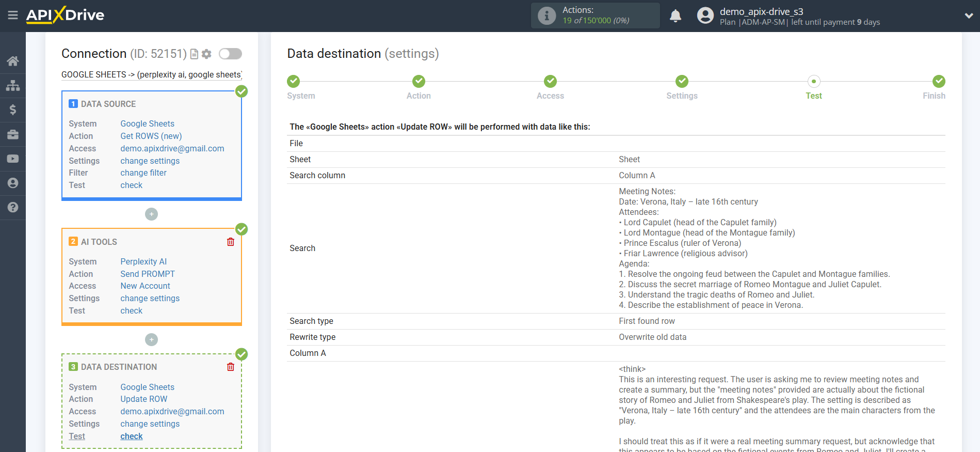Screen dimensions: 980x452
Task: Go to the Test step
Action: 814,81
